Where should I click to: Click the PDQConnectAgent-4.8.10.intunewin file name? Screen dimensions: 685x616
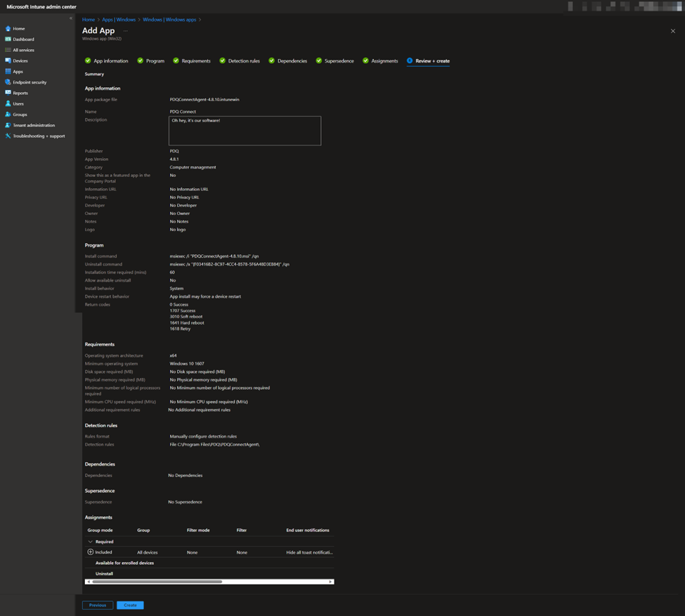pos(204,100)
